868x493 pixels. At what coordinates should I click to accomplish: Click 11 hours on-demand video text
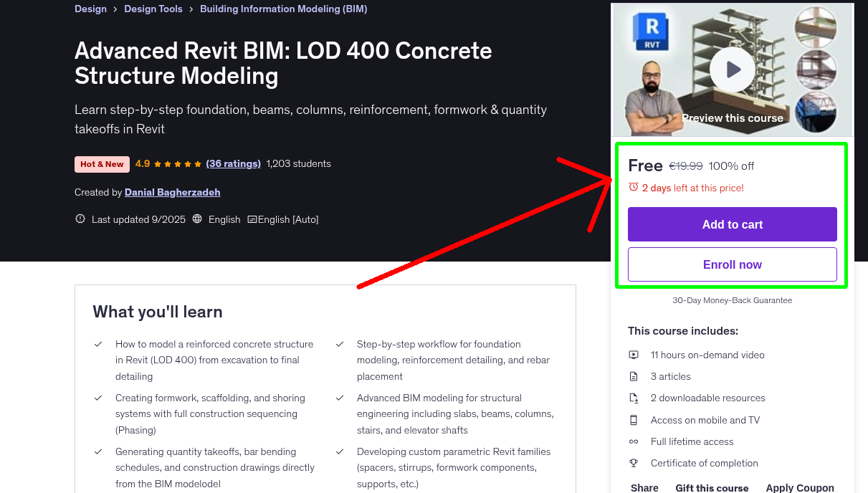pyautogui.click(x=707, y=355)
